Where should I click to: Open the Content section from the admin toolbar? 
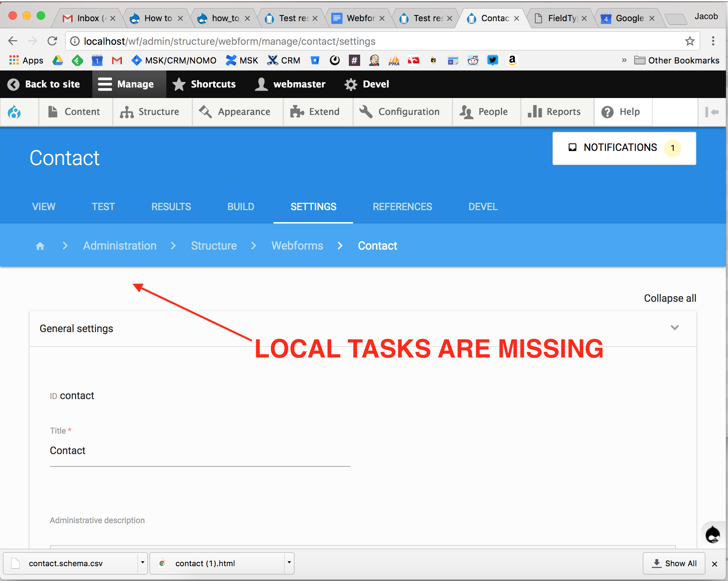(53, 112)
